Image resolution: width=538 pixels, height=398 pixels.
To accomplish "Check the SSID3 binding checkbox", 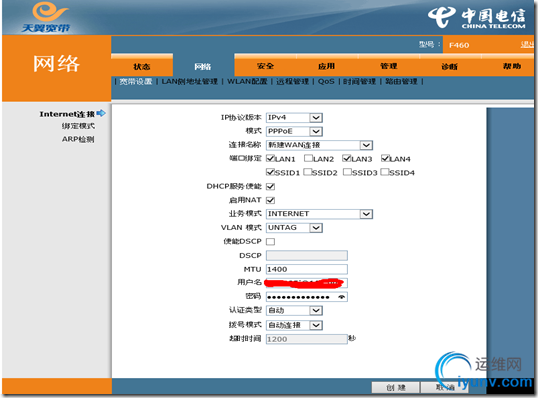I will (347, 172).
